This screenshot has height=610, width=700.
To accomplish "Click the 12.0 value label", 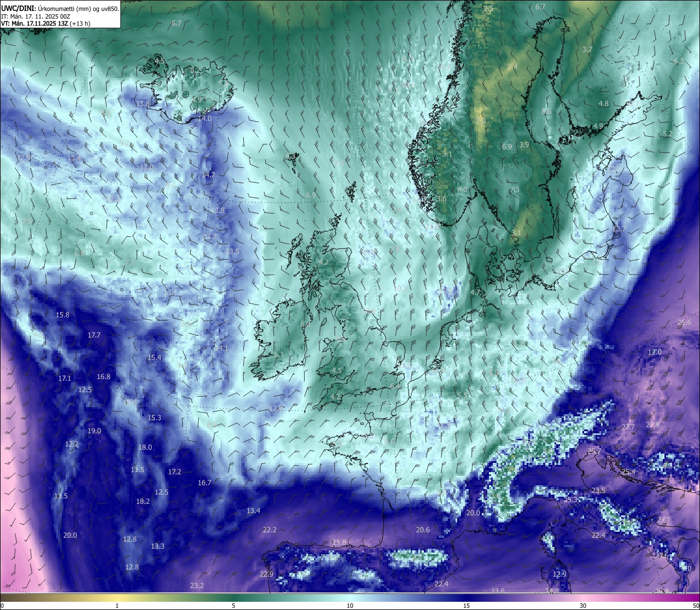I will tap(655, 352).
